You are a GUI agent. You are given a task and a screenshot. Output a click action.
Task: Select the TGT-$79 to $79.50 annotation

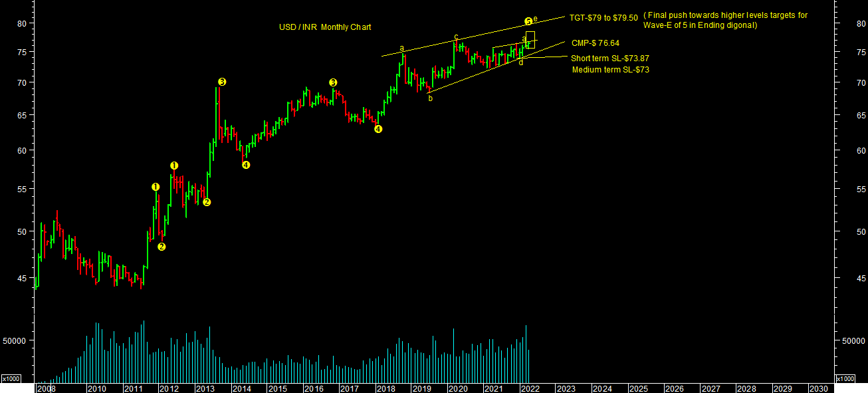point(603,18)
